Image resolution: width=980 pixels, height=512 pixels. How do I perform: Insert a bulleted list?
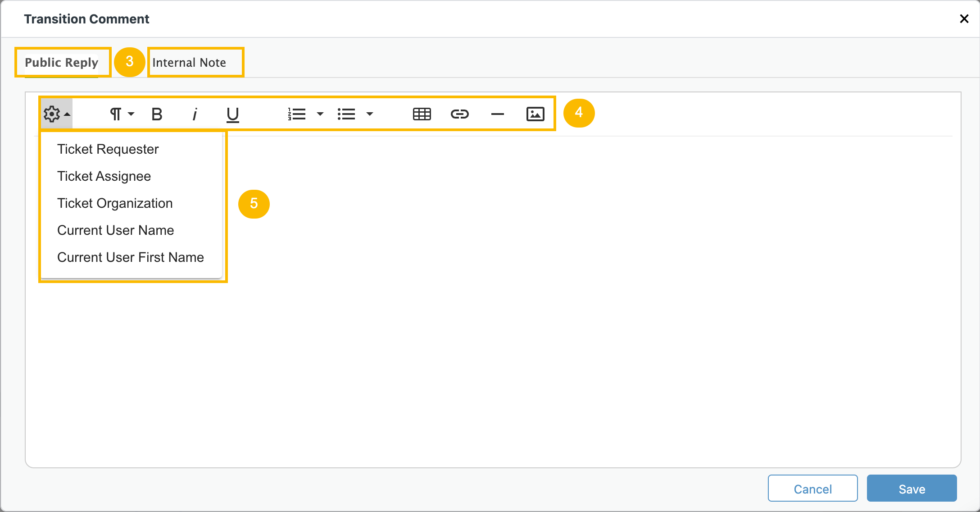click(x=346, y=114)
